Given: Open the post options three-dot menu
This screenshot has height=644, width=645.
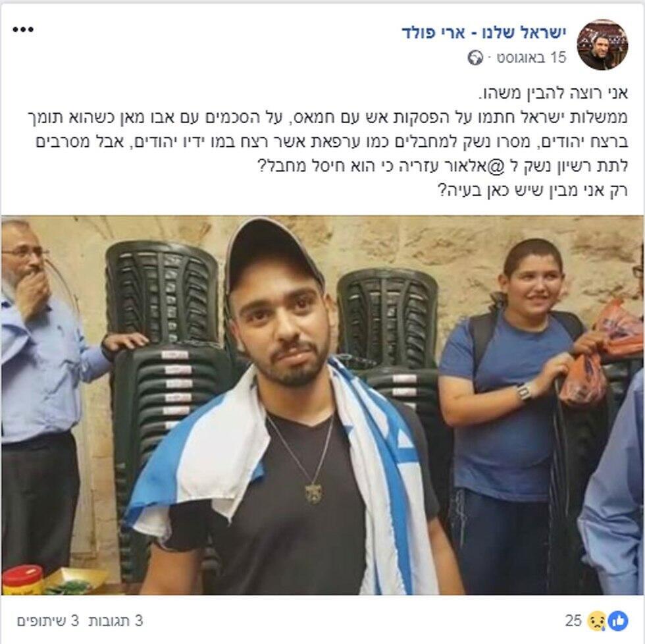Looking at the screenshot, I should pos(23,30).
